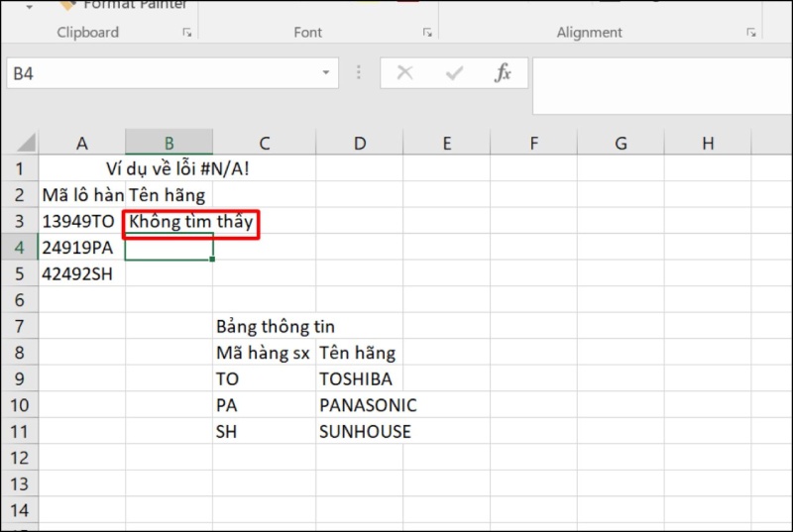793x532 pixels.
Task: Select column B header
Action: [170, 144]
